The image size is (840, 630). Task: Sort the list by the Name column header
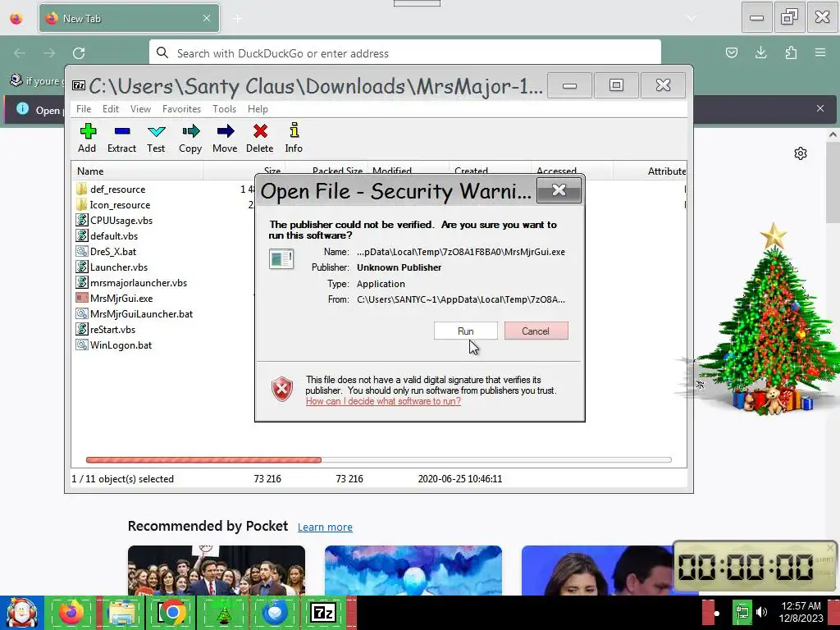pos(137,171)
